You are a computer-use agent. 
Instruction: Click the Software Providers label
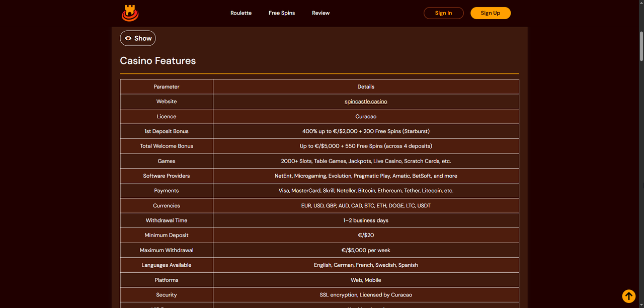[x=167, y=176]
